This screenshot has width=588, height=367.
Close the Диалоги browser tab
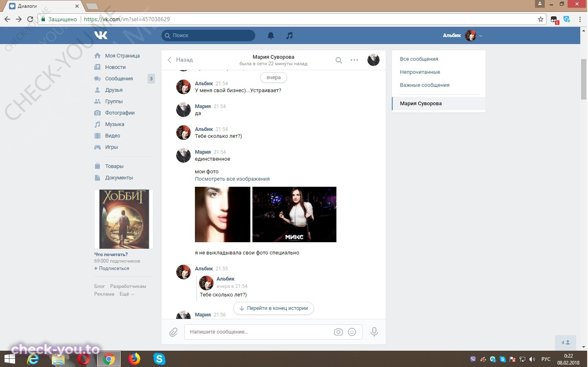[x=77, y=6]
